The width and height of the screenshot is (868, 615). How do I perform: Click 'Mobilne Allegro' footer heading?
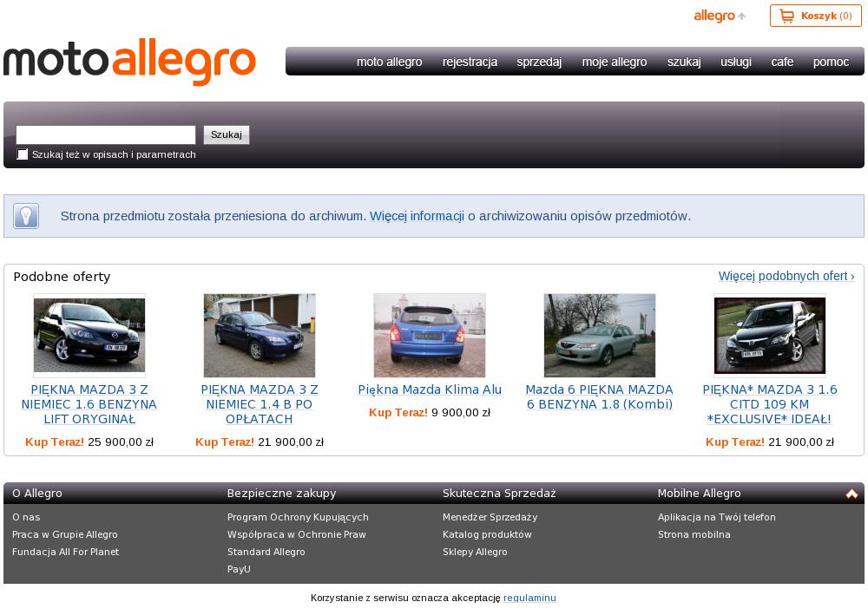point(699,494)
